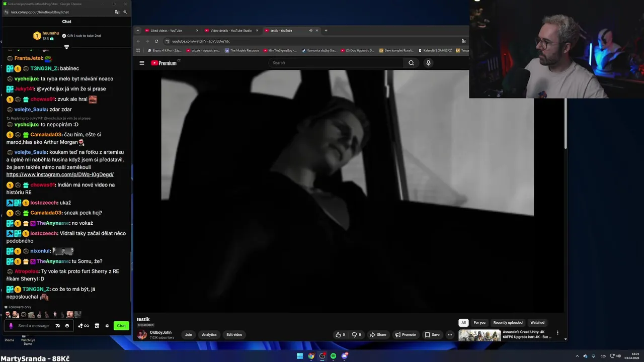Open Instagram link in volejte_Saula message
The image size is (644, 362).
tap(60, 174)
